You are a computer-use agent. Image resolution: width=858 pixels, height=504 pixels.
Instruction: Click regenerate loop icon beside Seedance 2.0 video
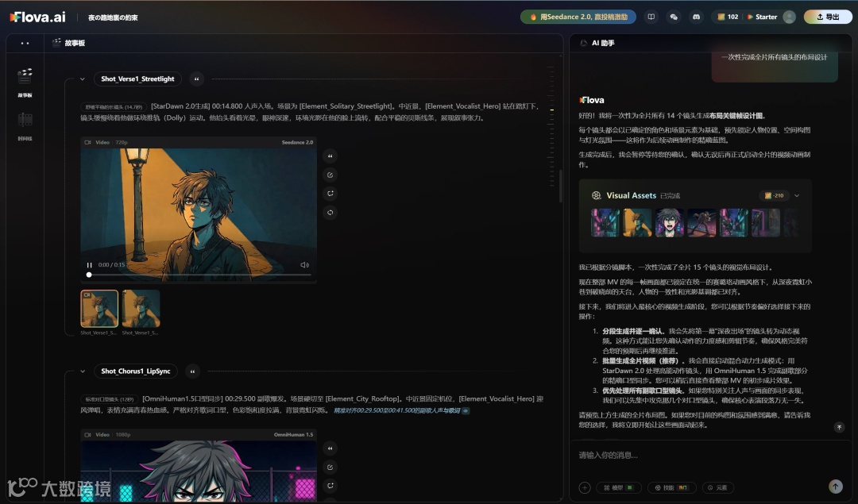click(330, 213)
